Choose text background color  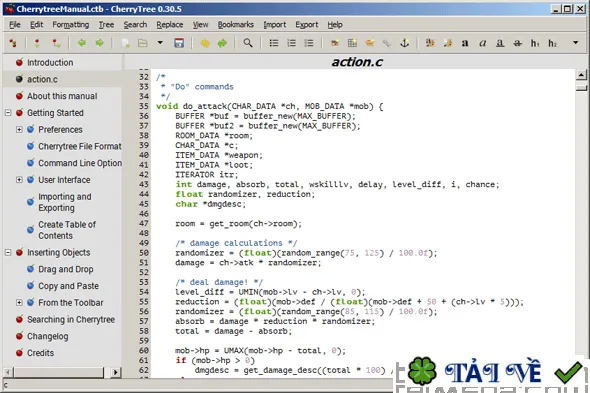pyautogui.click(x=447, y=43)
